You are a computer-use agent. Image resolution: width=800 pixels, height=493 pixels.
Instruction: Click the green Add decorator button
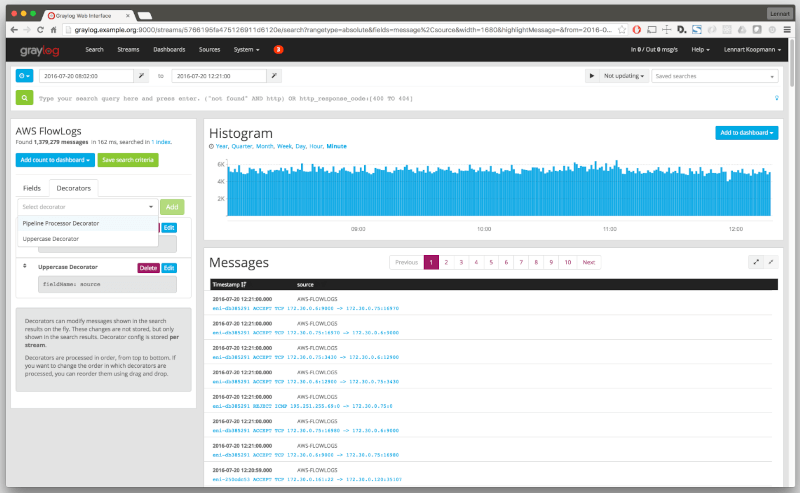pyautogui.click(x=172, y=207)
